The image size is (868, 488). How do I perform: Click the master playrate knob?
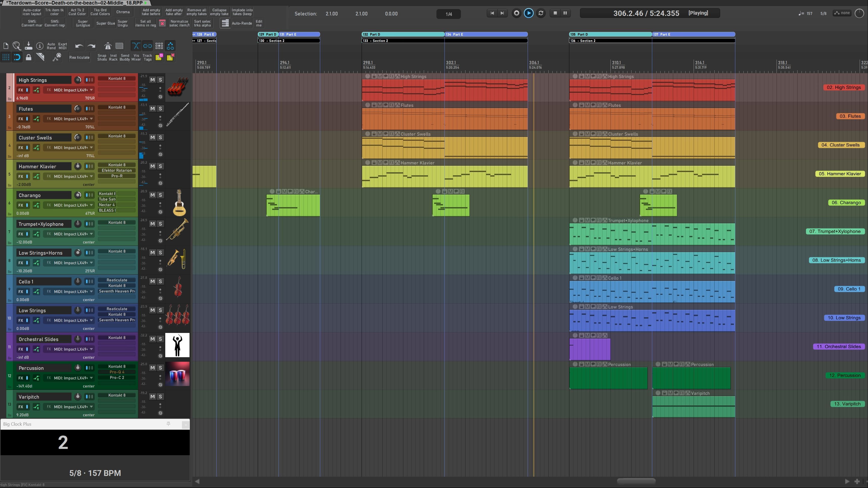point(860,13)
